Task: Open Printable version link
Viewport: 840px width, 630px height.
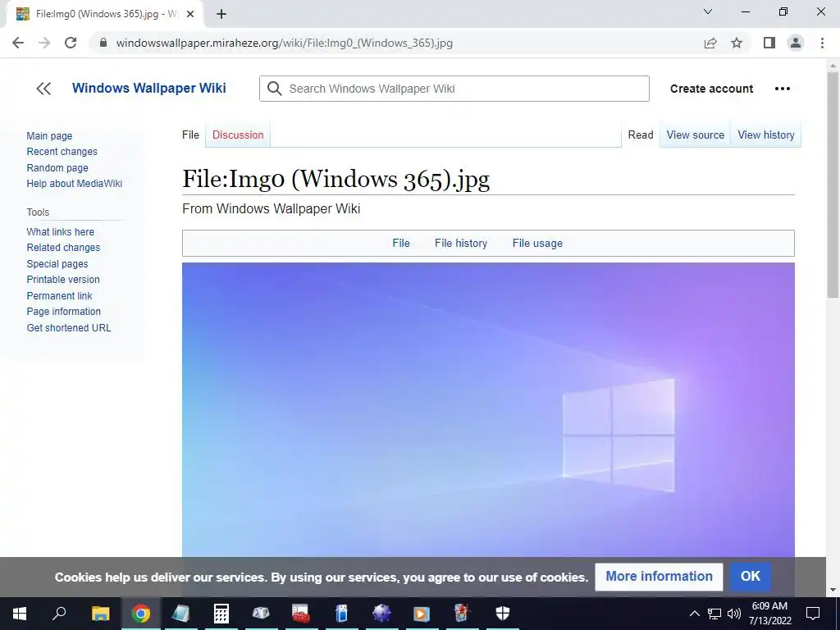Action: pyautogui.click(x=63, y=280)
